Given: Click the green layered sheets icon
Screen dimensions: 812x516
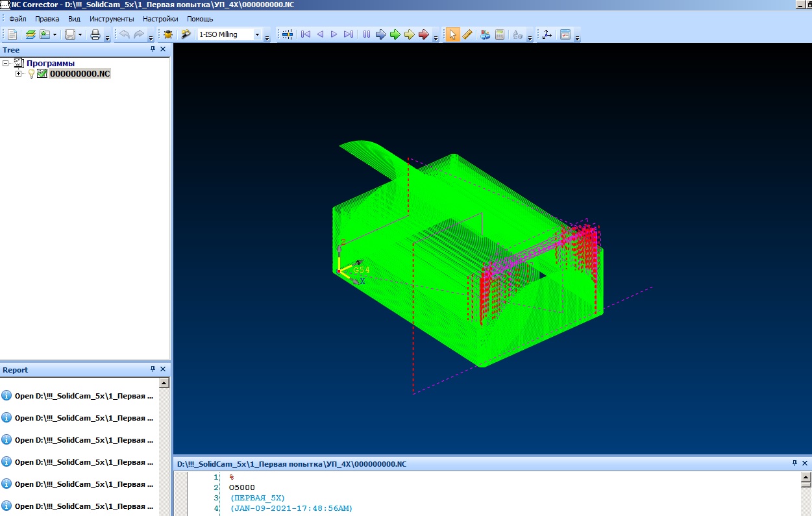Looking at the screenshot, I should [x=31, y=34].
